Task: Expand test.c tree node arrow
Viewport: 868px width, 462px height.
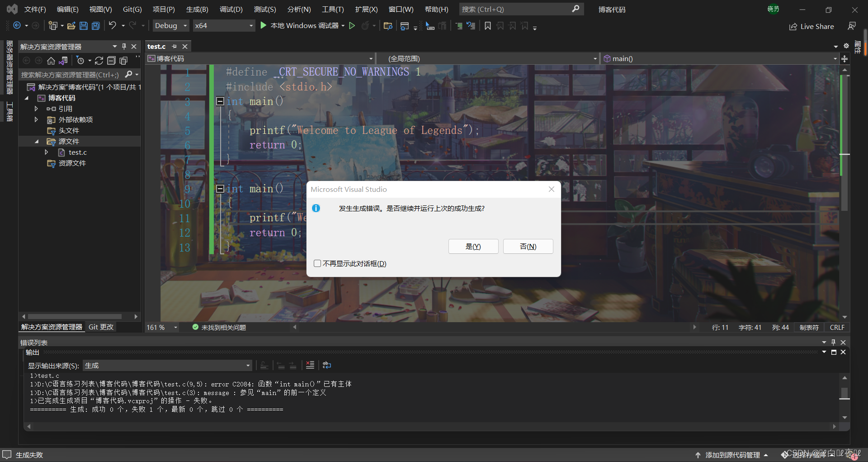Action: [47, 152]
